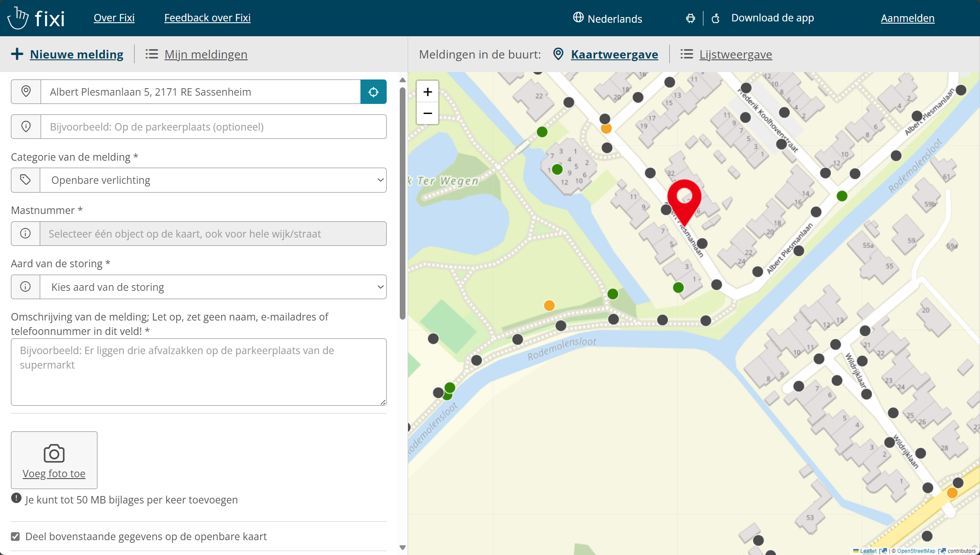Screen dimensions: 980x555
Task: Click the info icon beside Aard van de storing
Action: pyautogui.click(x=25, y=287)
